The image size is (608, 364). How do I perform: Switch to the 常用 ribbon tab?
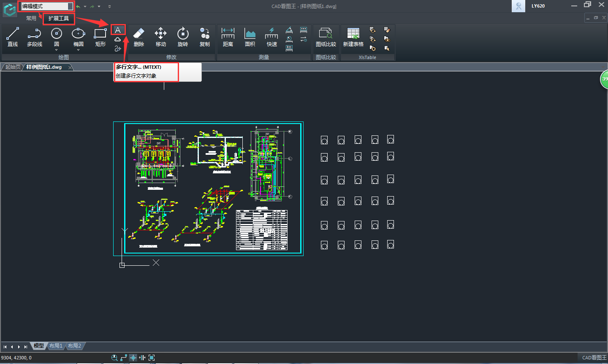pos(31,19)
